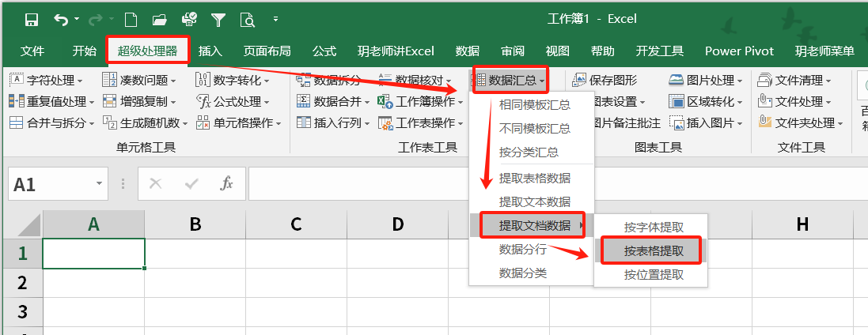Click the 插入行列 icon
Viewport: 868px width, 335px height.
[x=303, y=122]
